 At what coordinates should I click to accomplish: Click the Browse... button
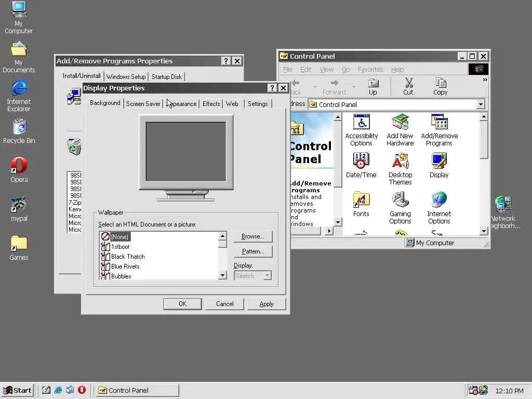coord(253,236)
